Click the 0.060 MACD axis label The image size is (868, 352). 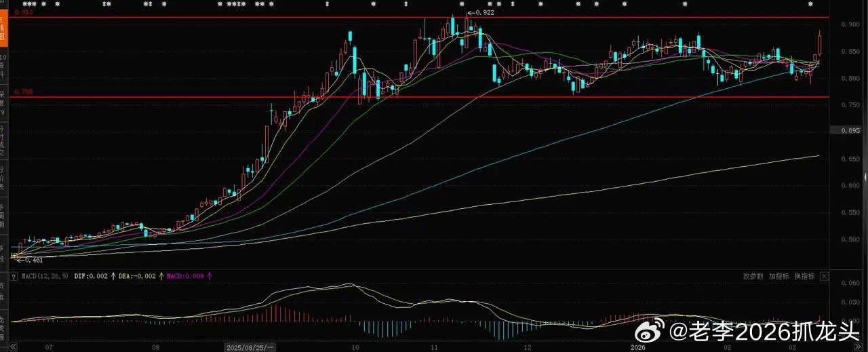(850, 283)
